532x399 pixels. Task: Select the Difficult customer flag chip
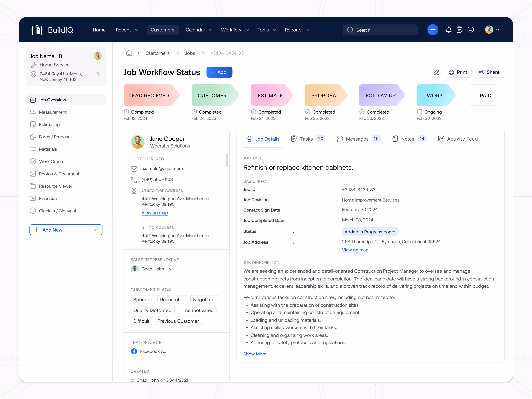pyautogui.click(x=141, y=321)
